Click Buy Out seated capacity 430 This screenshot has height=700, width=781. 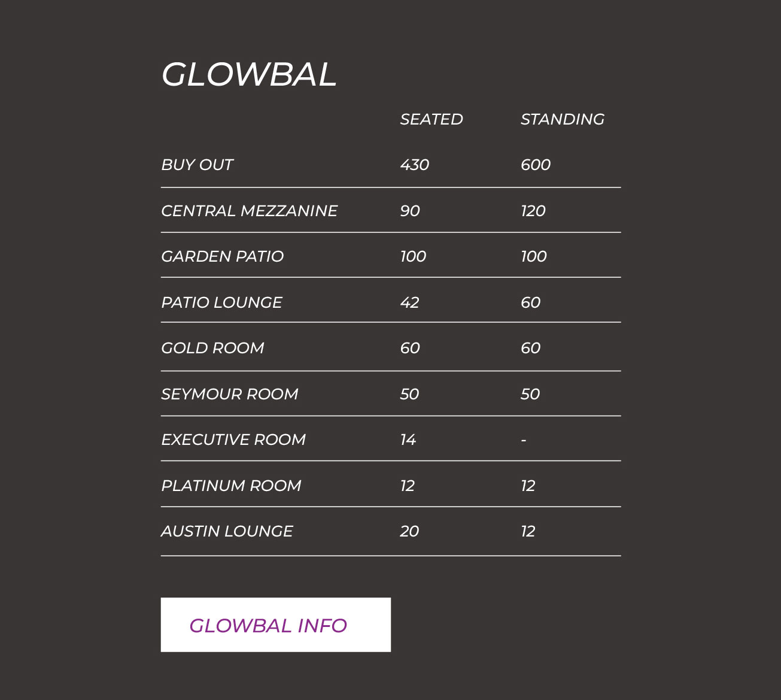tap(414, 165)
